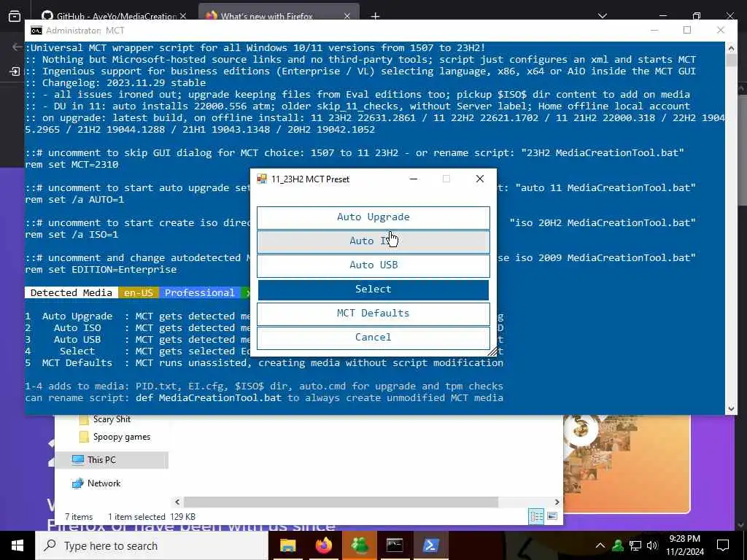Image resolution: width=747 pixels, height=560 pixels.
Task: Close the 11_23H2 MCT Preset dialog
Action: 480,179
